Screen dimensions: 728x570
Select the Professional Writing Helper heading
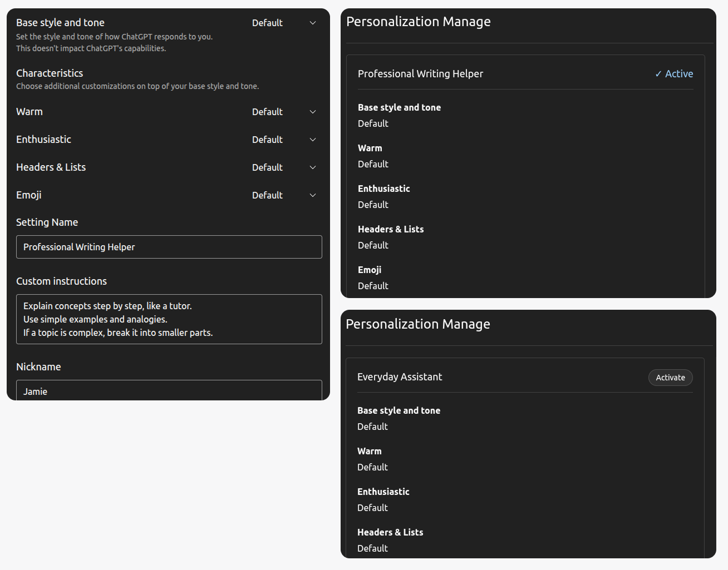pos(420,73)
